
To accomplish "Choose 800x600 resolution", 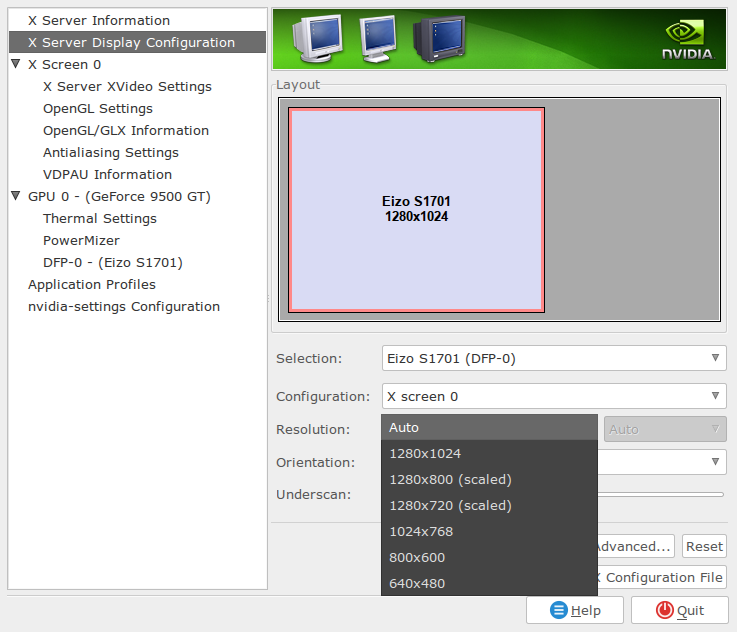I will pos(489,557).
